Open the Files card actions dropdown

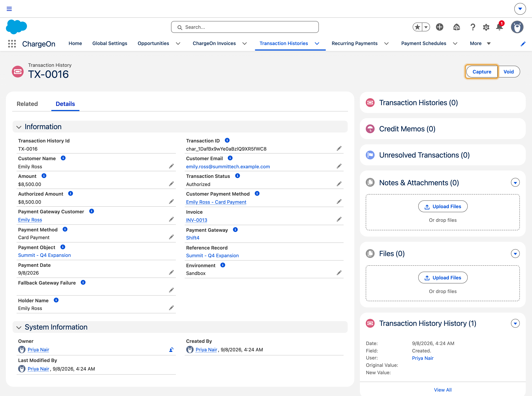[x=515, y=254]
